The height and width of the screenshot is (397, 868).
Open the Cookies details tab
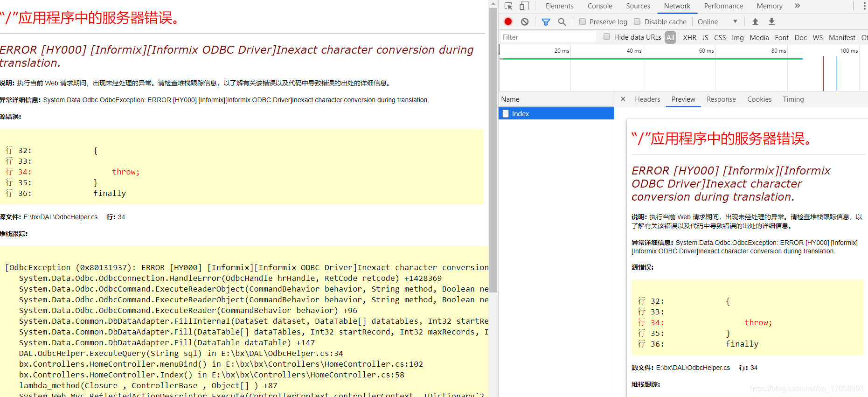[759, 99]
